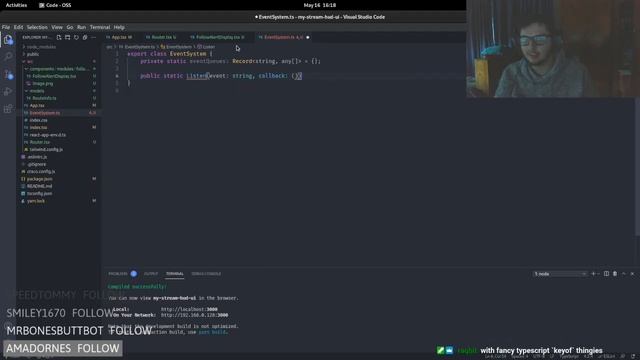640x360 pixels.
Task: Open the Search view in the activity bar
Action: pos(8,56)
